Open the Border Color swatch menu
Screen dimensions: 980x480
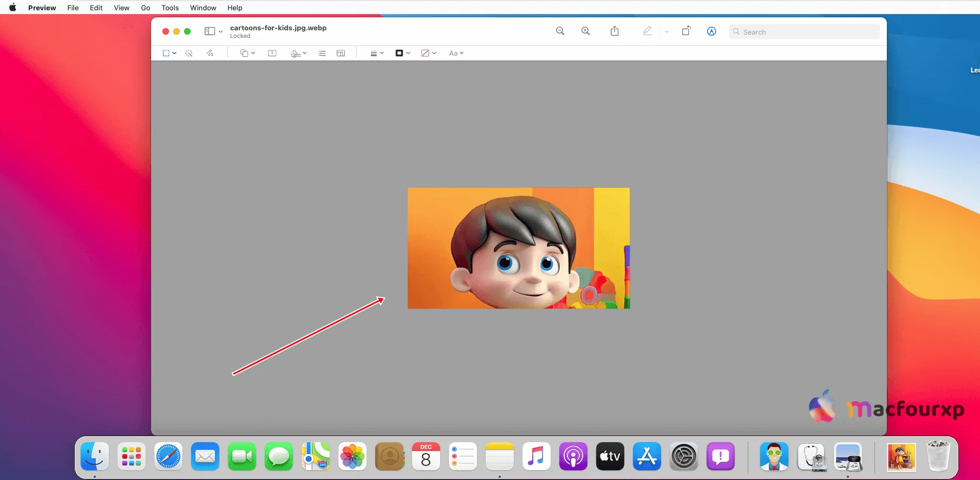point(403,53)
